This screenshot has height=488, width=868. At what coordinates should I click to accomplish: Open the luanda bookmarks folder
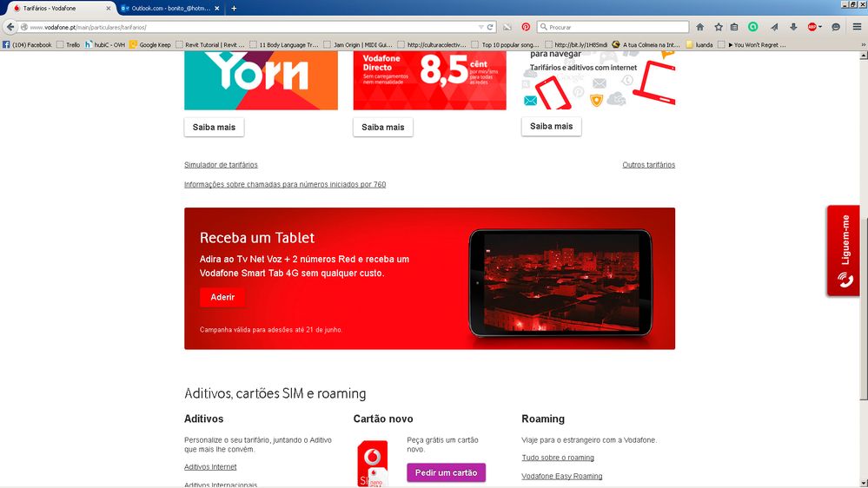699,45
